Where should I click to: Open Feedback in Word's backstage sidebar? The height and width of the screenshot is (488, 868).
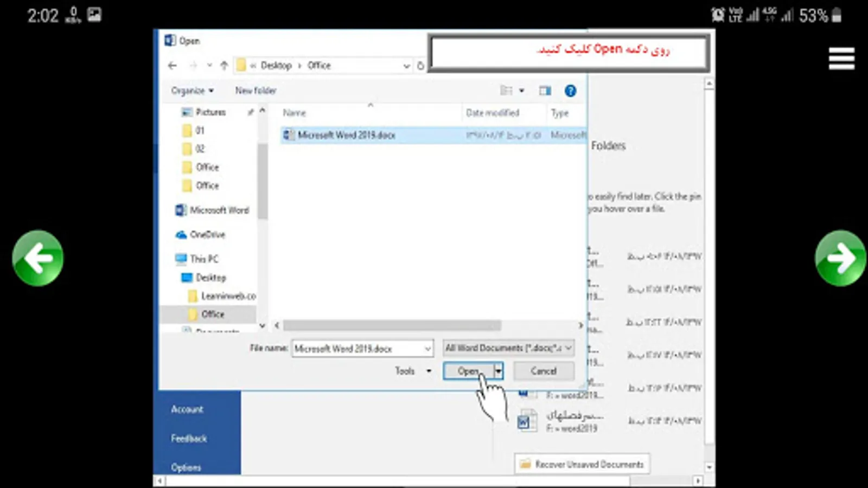(189, 438)
